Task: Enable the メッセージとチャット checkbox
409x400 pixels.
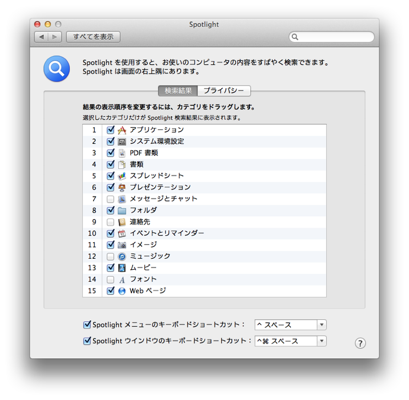Action: click(110, 199)
